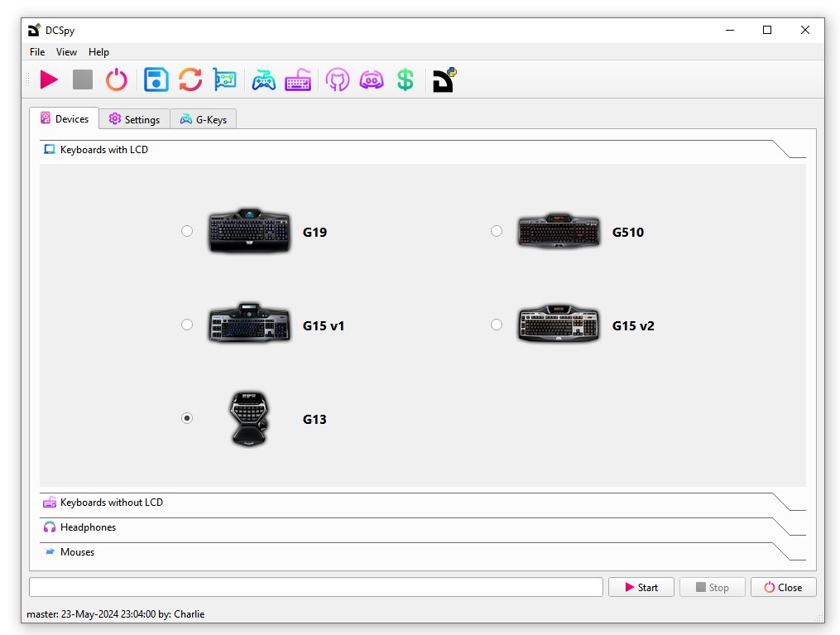Click the orange refresh arrows toolbar icon
This screenshot has height=635, width=840.
(x=190, y=80)
